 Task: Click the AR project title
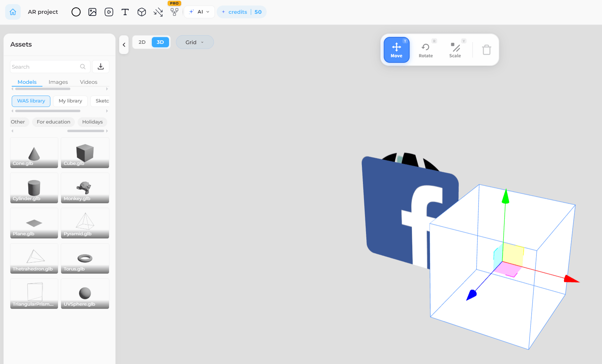[x=43, y=12]
